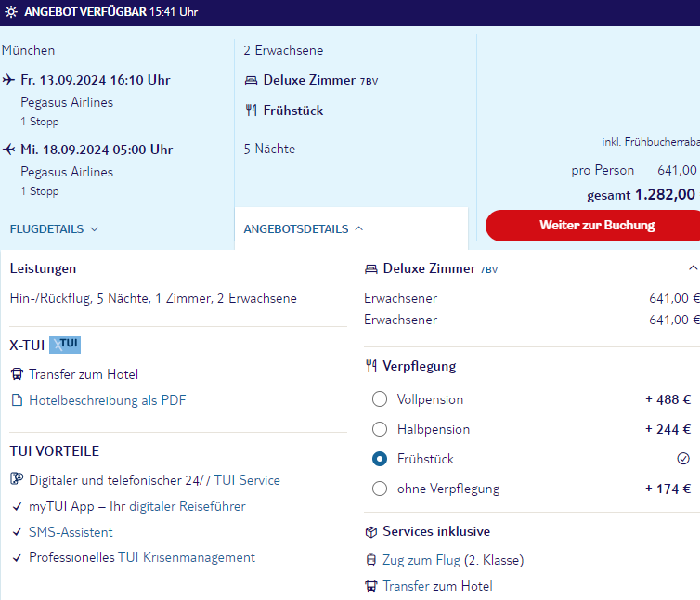This screenshot has width=700, height=600.
Task: Open myTUI App link
Action: (61, 506)
